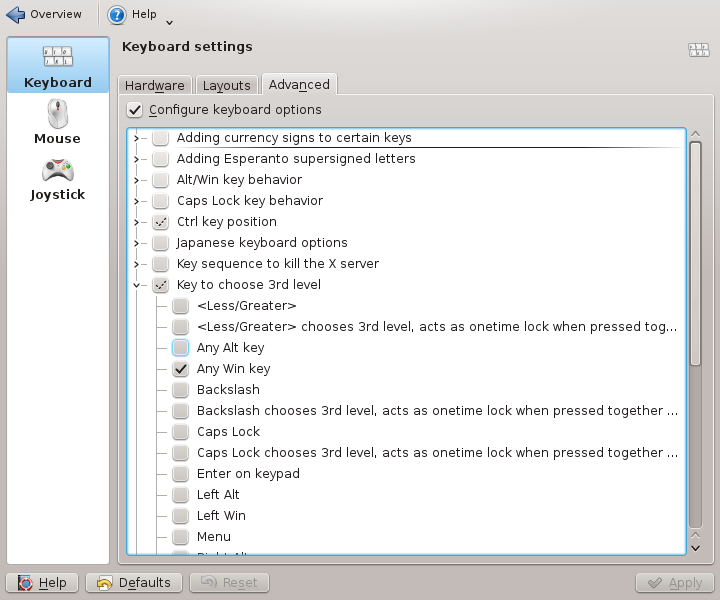The width and height of the screenshot is (720, 600).
Task: Enable the Left Alt checkbox
Action: (180, 495)
